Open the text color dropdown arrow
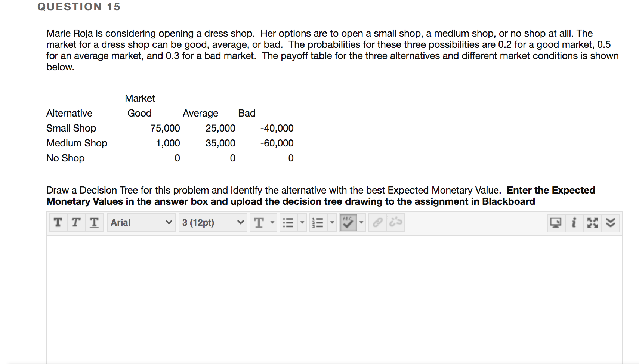This screenshot has width=639, height=364. click(272, 222)
